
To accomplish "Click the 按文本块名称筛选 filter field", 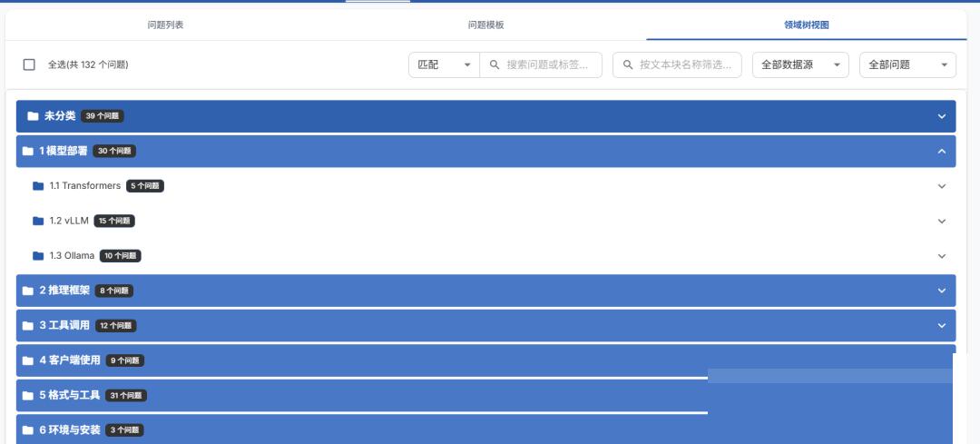I will coord(677,65).
